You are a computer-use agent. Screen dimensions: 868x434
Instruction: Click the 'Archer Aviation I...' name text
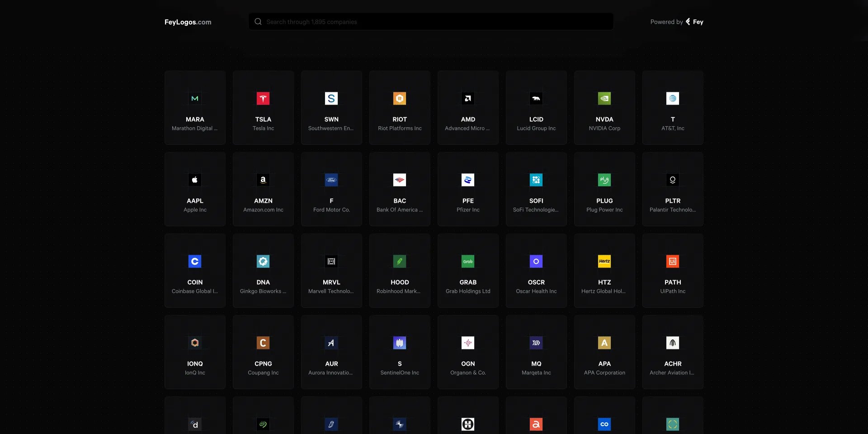pyautogui.click(x=672, y=373)
